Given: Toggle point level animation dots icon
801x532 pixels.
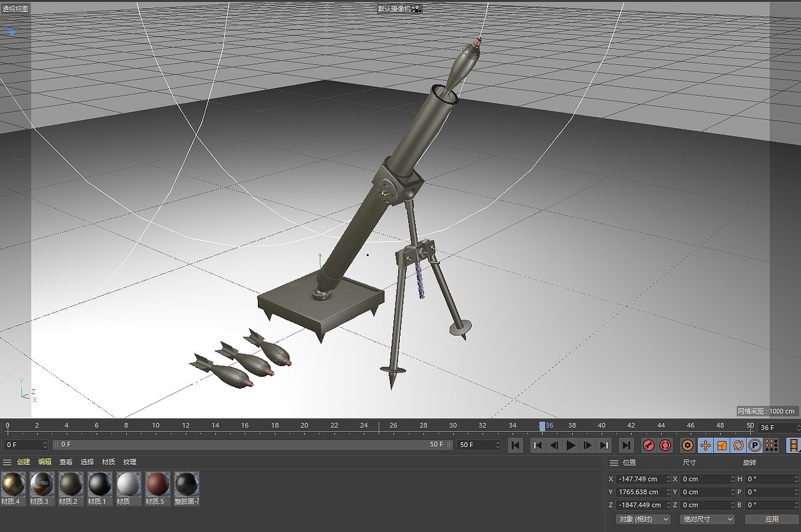Looking at the screenshot, I should click(x=772, y=446).
